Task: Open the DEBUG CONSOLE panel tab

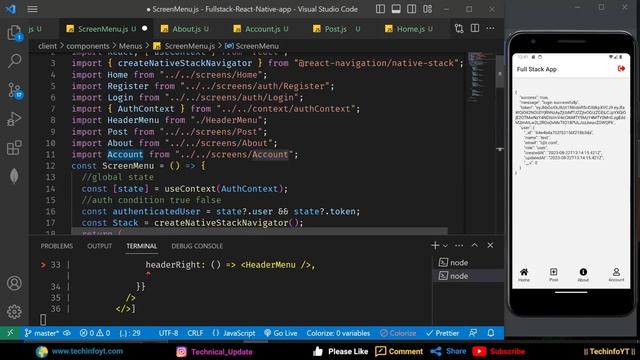Action: pos(197,246)
